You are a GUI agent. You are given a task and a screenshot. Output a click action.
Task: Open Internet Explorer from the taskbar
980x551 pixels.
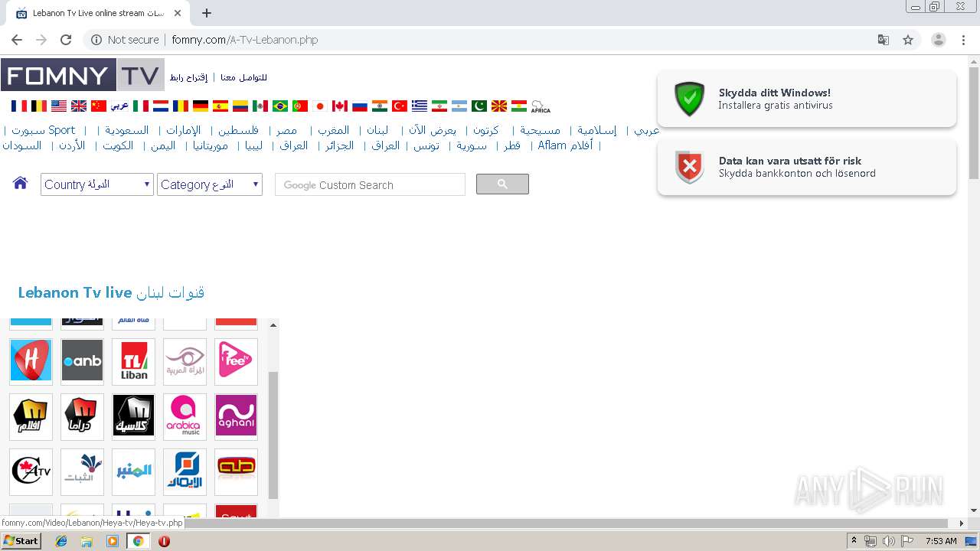[x=61, y=541]
